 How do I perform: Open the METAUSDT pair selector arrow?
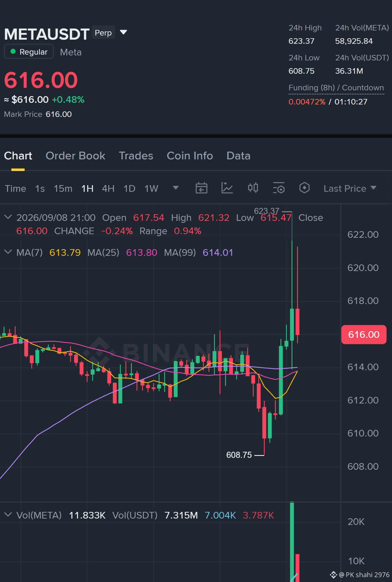[x=123, y=32]
